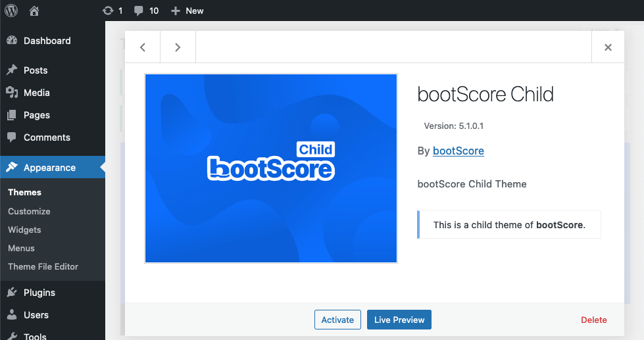Screen dimensions: 644x340
Task: Show previous theme with left chevron
Action: click(143, 47)
